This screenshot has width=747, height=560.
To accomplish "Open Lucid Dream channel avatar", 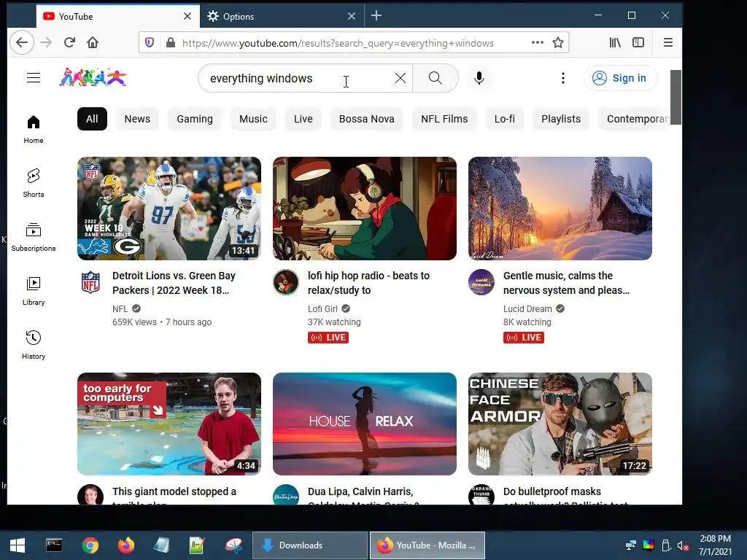I will [x=481, y=282].
